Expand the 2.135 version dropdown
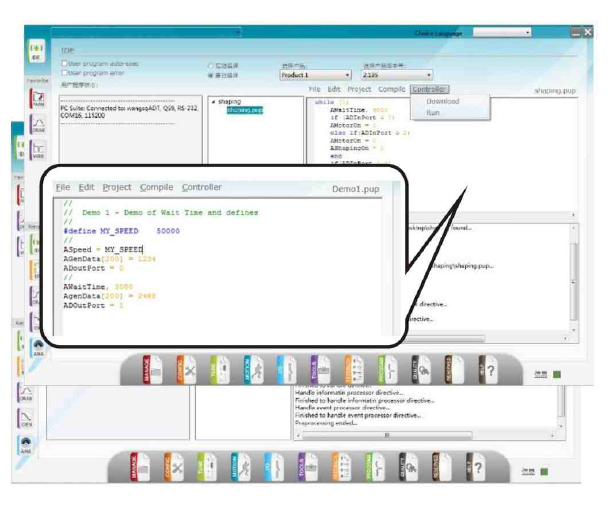Screen dimensions: 608x508 tap(397, 75)
